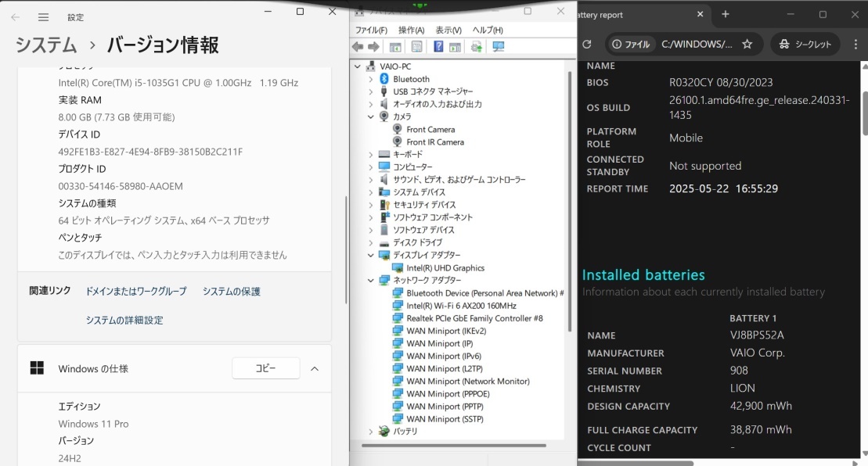Open a new browser tab
This screenshot has height=466, width=868.
(726, 14)
